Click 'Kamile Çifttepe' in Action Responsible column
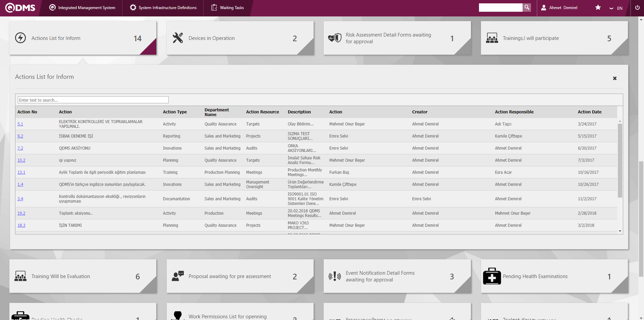 coord(508,136)
